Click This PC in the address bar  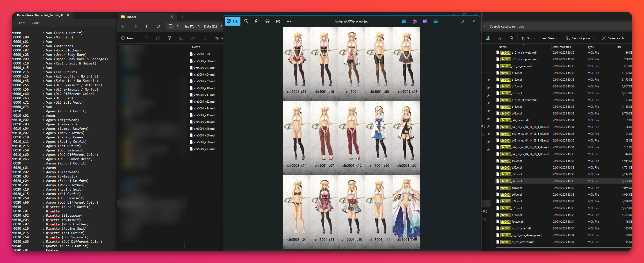(x=188, y=26)
